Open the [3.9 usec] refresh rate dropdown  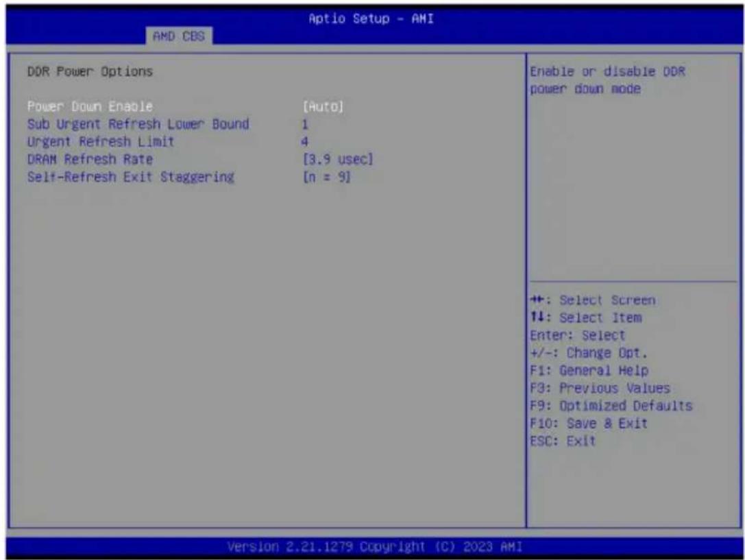(x=338, y=159)
